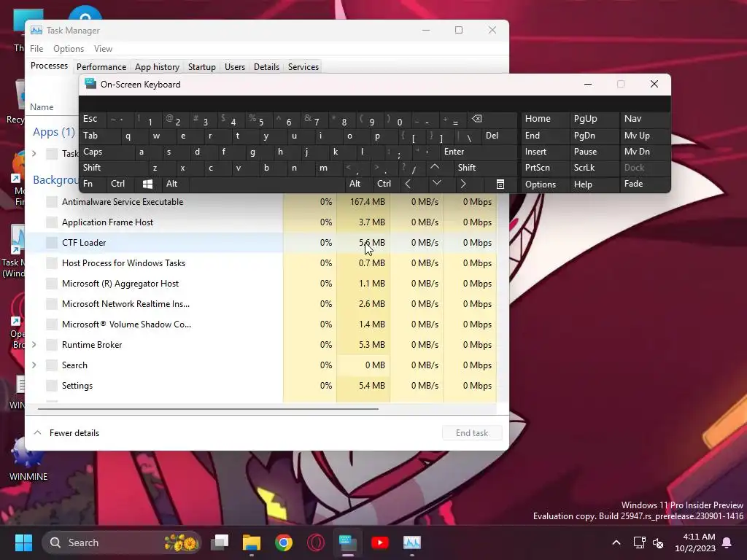Click the backspace key on On-Screen Keyboard
The width and height of the screenshot is (747, 560).
pos(476,119)
